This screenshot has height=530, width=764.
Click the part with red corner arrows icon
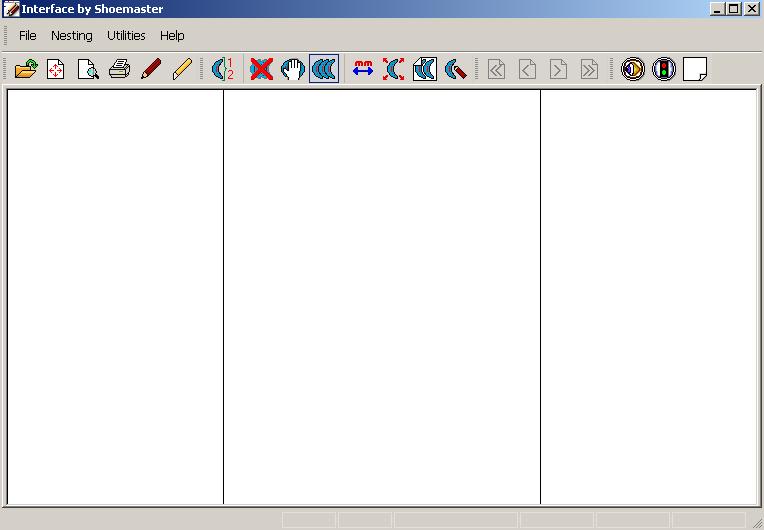click(394, 69)
